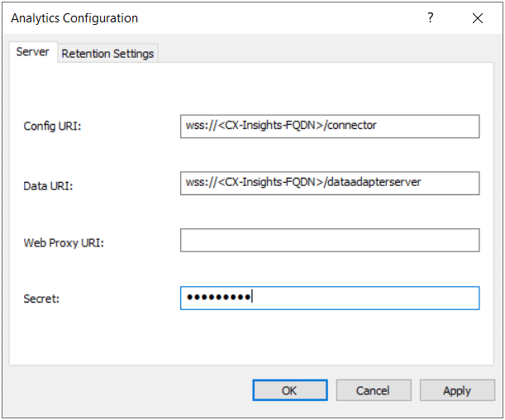Close the Analytics Configuration dialog

(477, 18)
